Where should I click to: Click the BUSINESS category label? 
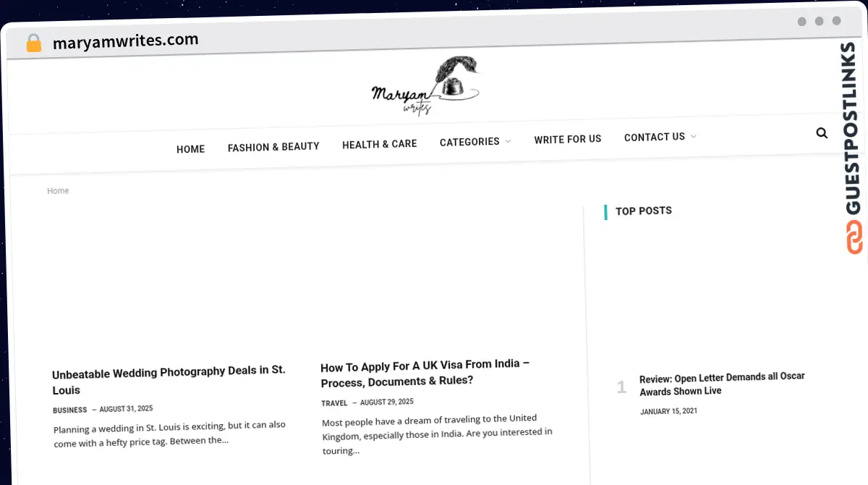click(69, 410)
